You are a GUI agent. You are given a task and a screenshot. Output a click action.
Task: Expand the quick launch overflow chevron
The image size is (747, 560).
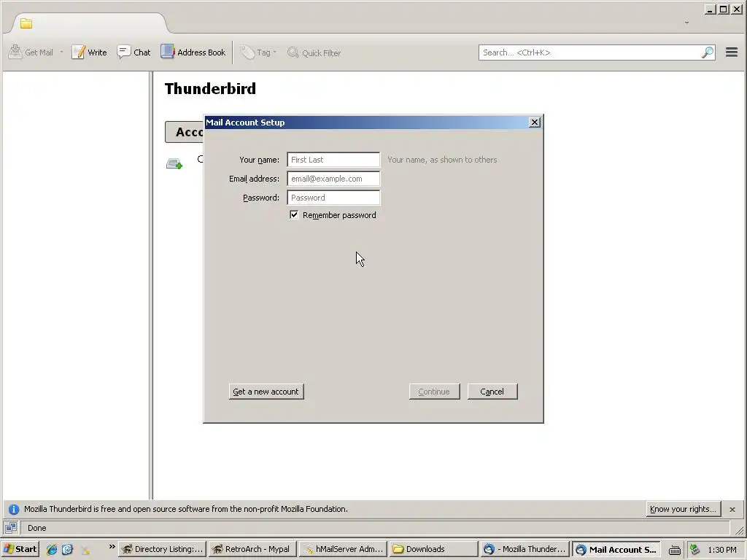[x=112, y=546]
